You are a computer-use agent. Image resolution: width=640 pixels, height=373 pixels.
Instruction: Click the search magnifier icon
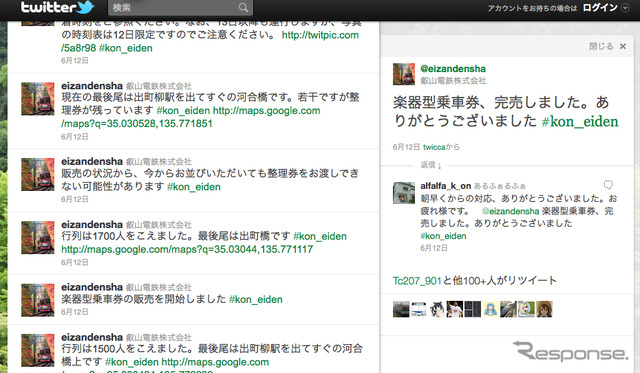[x=243, y=8]
